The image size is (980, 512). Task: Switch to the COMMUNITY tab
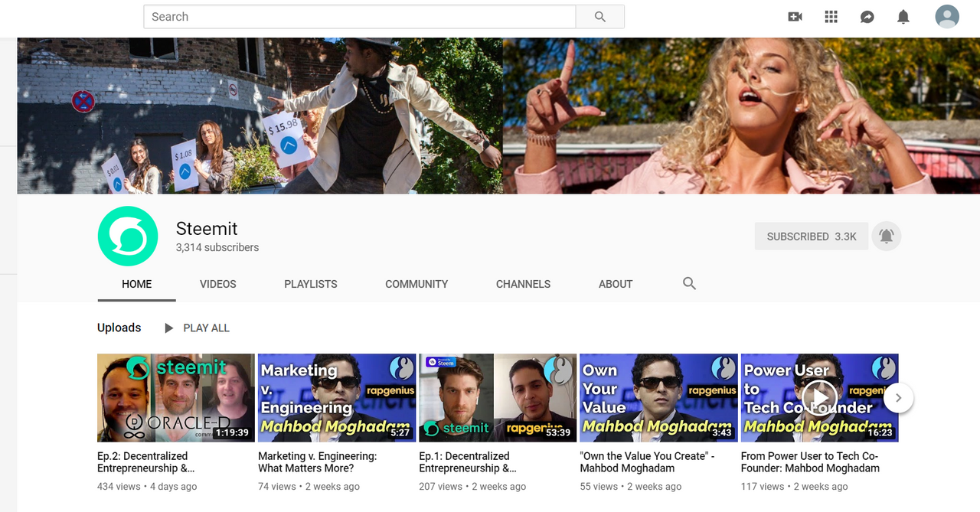coord(416,284)
